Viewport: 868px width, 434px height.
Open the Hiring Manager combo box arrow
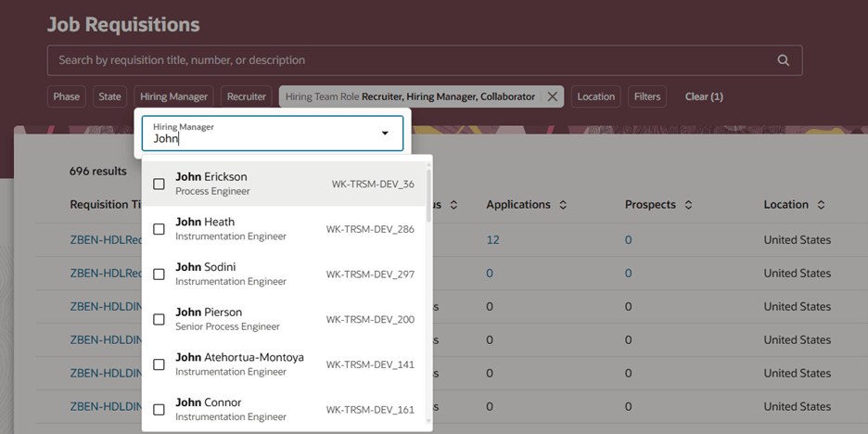coord(385,134)
